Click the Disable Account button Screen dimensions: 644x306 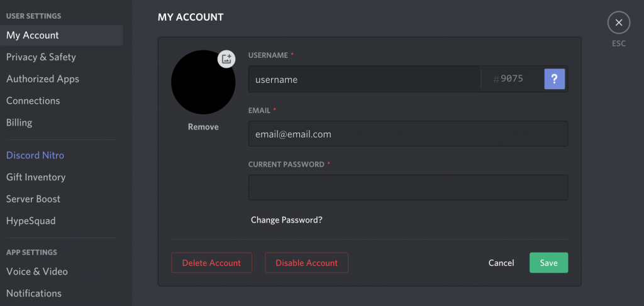click(x=306, y=263)
